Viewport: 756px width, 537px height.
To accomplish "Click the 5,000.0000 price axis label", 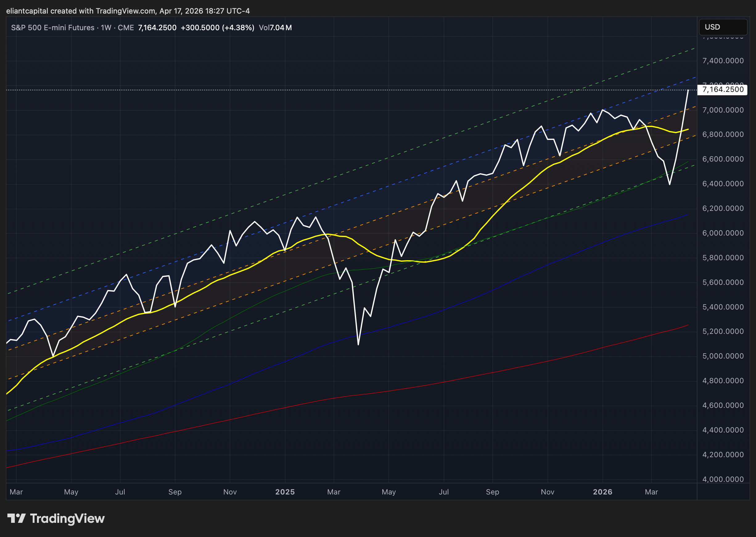I will (x=723, y=356).
